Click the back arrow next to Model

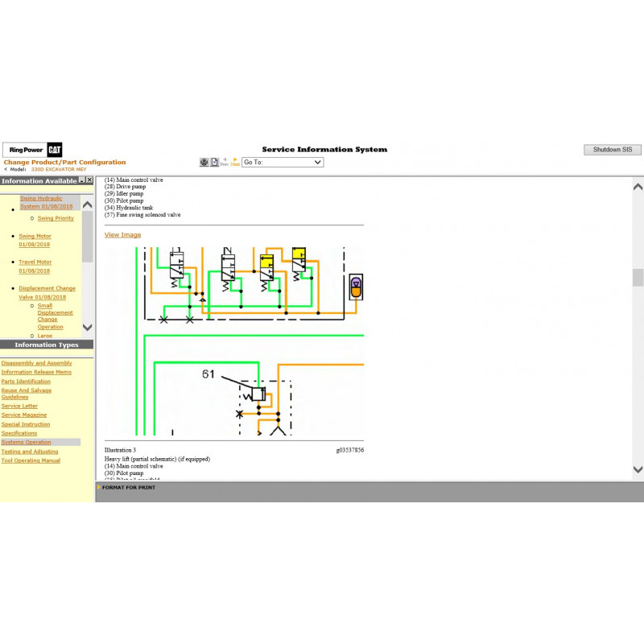pos(6,170)
